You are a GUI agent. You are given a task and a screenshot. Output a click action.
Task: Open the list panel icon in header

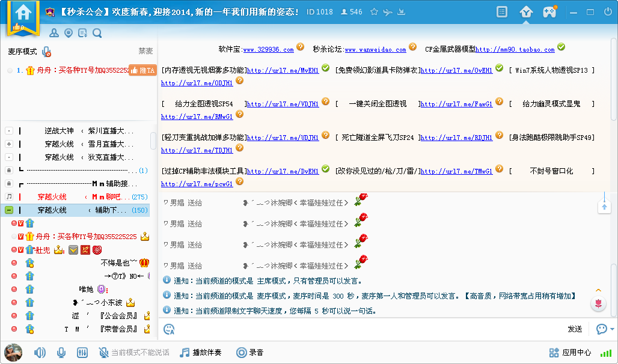click(x=502, y=12)
